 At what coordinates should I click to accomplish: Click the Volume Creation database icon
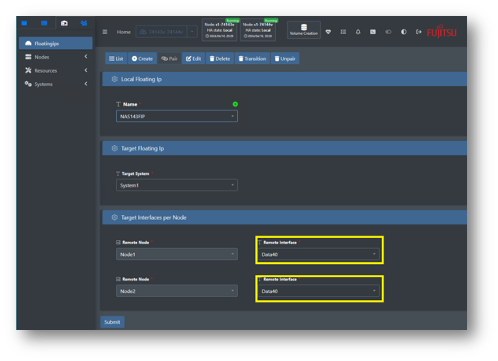point(304,30)
